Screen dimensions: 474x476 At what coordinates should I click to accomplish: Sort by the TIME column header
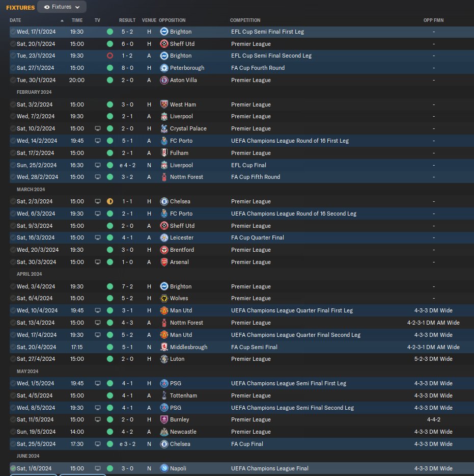pos(77,20)
